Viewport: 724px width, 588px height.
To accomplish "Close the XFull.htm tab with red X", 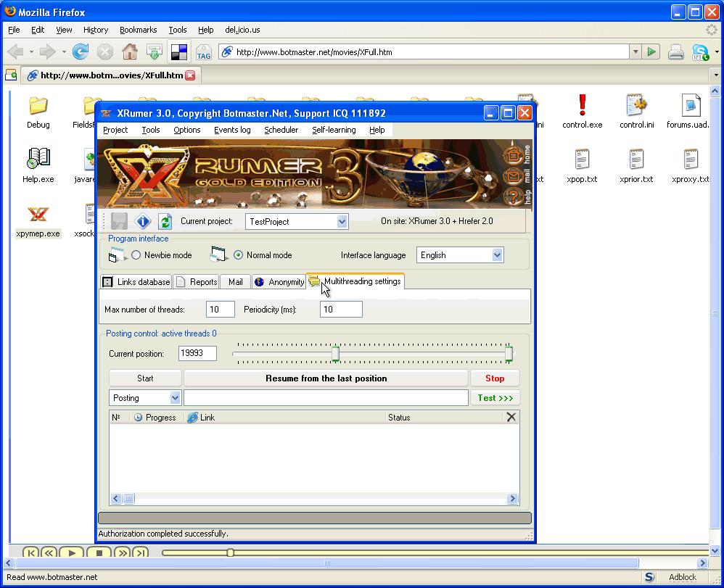I will click(x=190, y=75).
